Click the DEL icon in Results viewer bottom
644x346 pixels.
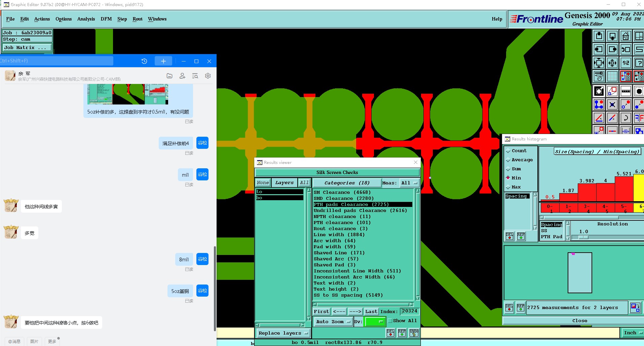390,333
